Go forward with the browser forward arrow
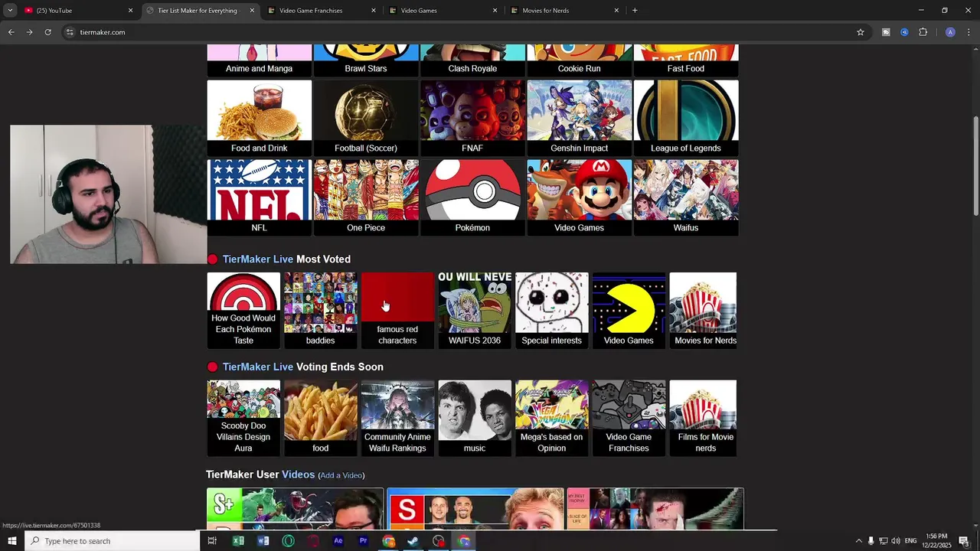Image resolution: width=980 pixels, height=551 pixels. pos(29,32)
